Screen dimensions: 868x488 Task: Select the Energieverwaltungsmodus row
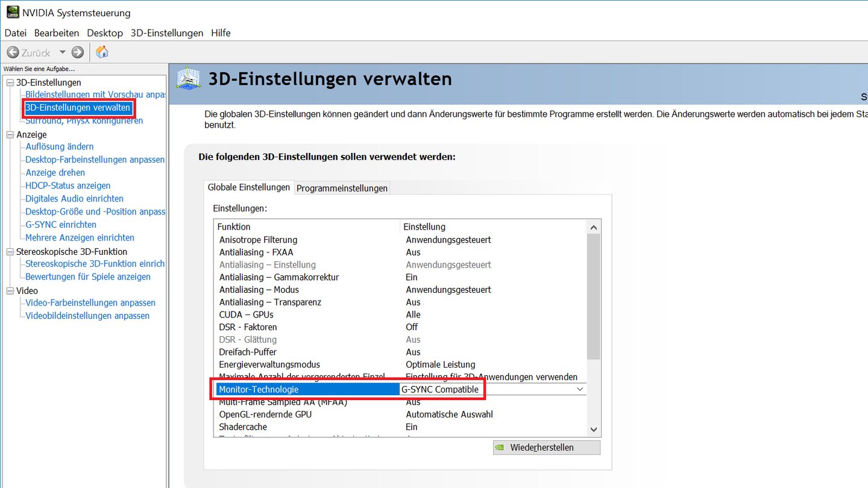tap(400, 364)
